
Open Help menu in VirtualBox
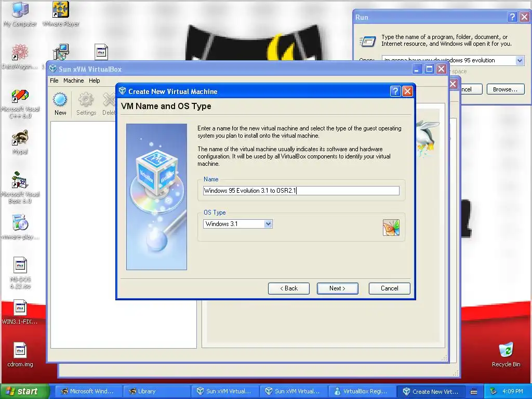click(95, 81)
